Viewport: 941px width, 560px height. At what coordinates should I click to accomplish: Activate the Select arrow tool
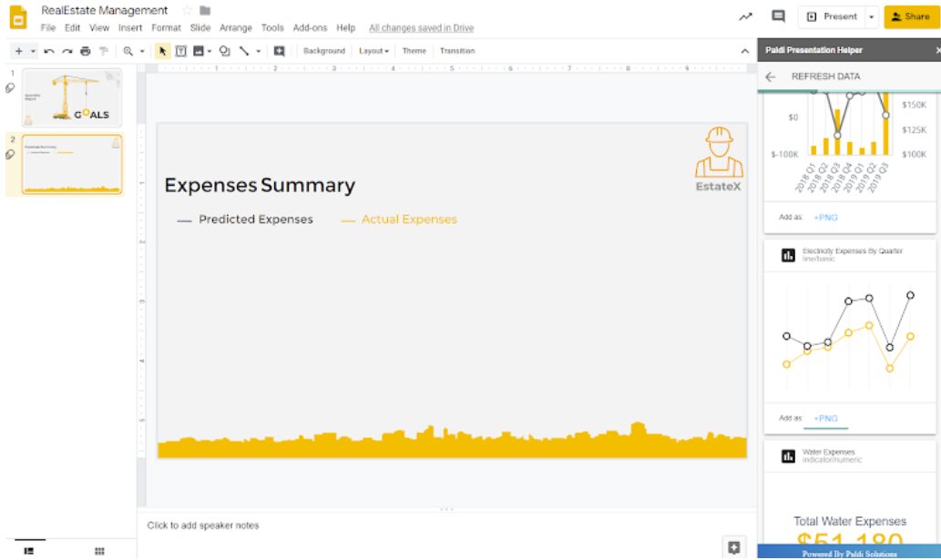point(162,51)
